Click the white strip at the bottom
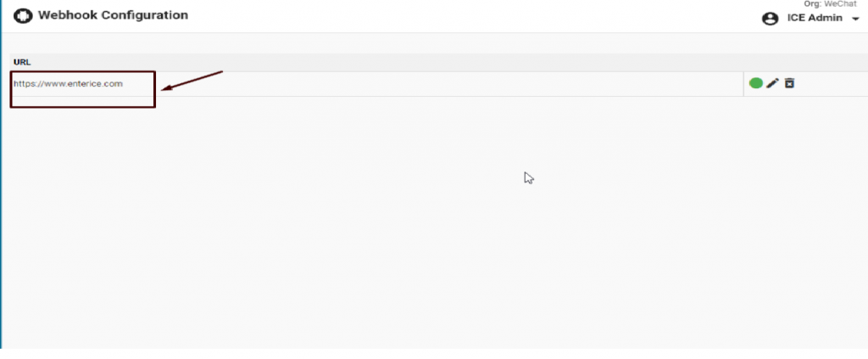The image size is (868, 359). pyautogui.click(x=424, y=353)
